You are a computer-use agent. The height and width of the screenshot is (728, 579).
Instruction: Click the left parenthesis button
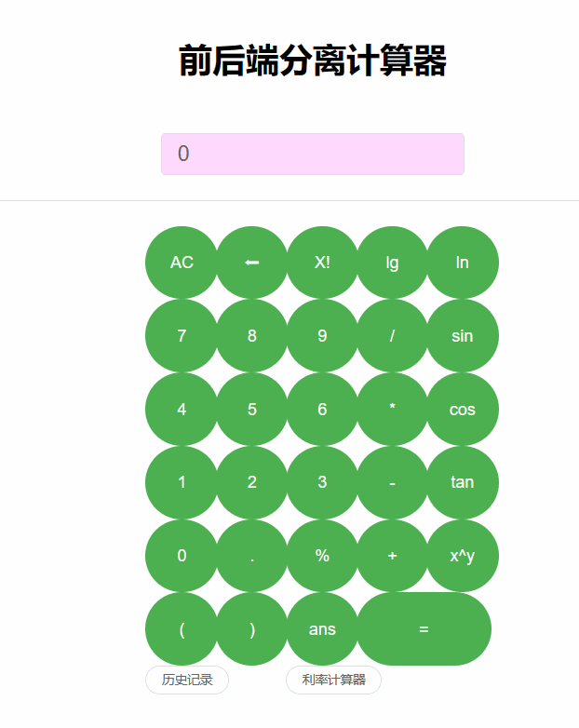click(182, 628)
